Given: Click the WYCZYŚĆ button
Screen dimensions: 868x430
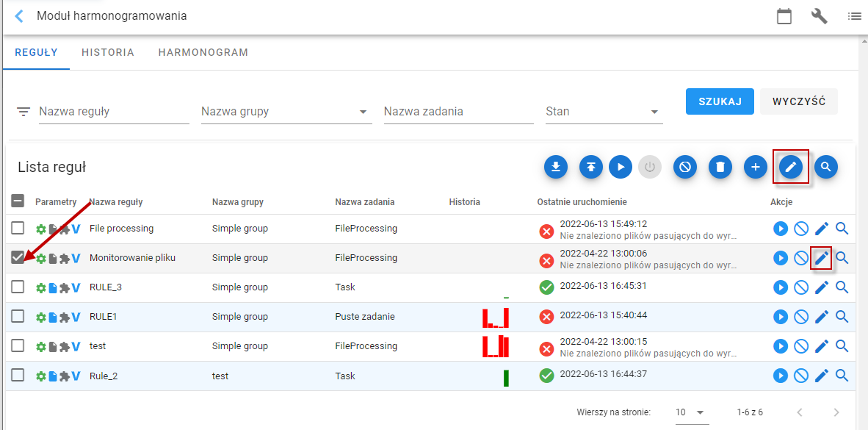Looking at the screenshot, I should coord(799,101).
